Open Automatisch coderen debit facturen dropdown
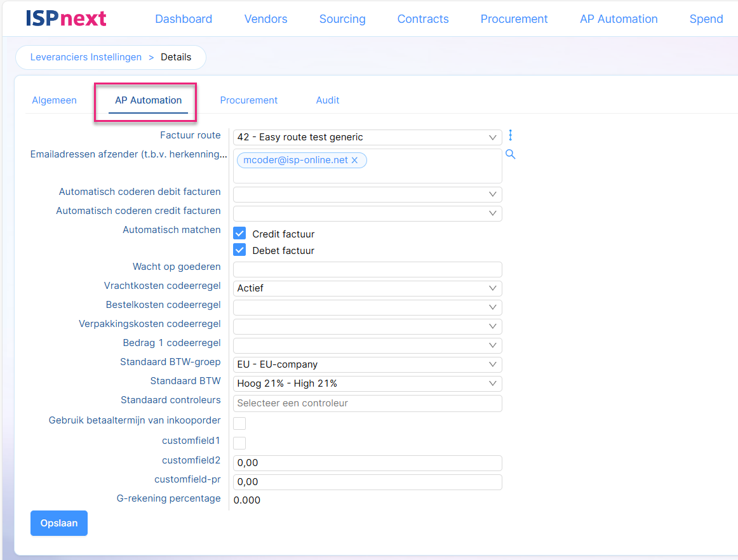The height and width of the screenshot is (560, 738). coord(367,194)
